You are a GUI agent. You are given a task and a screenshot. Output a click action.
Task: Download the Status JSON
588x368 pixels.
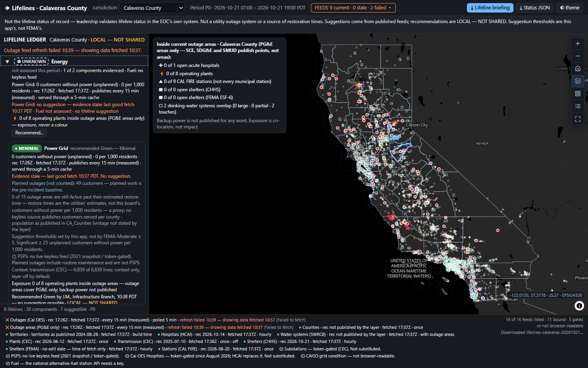tap(535, 8)
